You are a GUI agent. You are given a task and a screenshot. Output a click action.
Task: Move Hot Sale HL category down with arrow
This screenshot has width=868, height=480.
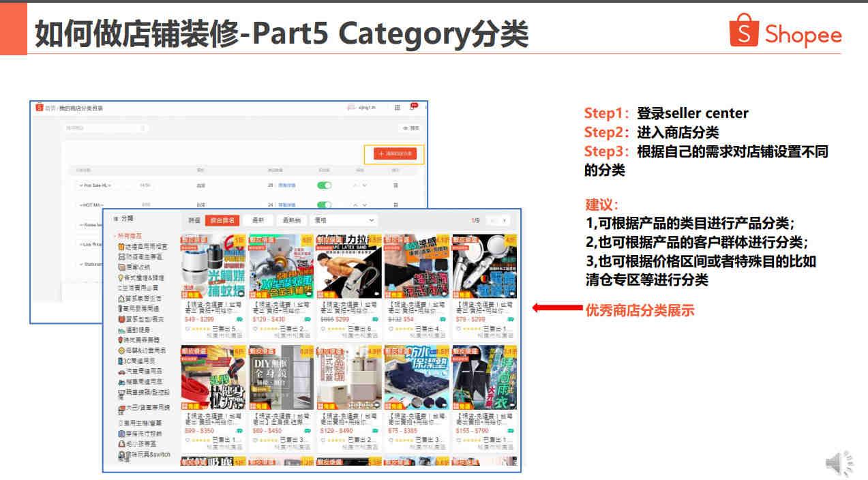pyautogui.click(x=365, y=185)
